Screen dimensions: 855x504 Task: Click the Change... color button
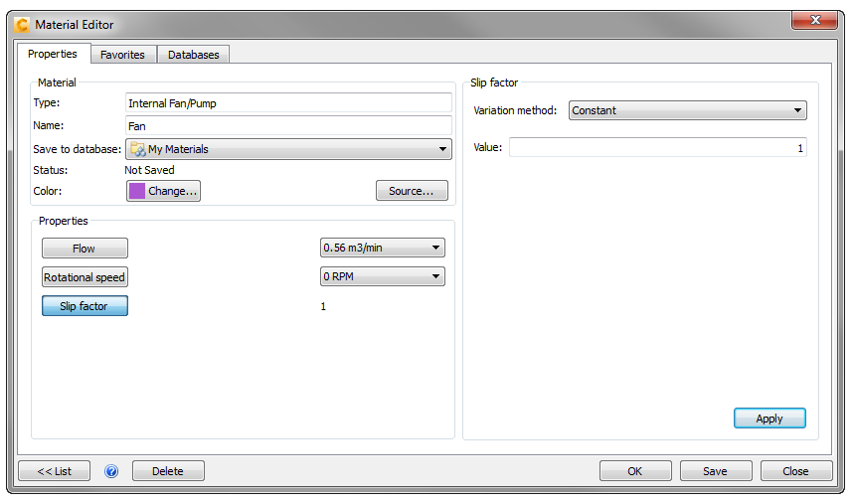pos(164,191)
